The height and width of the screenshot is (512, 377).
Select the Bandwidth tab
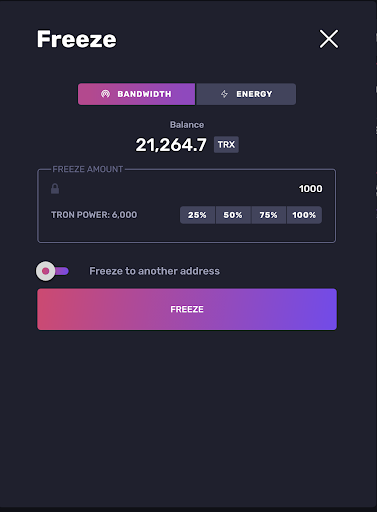pyautogui.click(x=136, y=94)
